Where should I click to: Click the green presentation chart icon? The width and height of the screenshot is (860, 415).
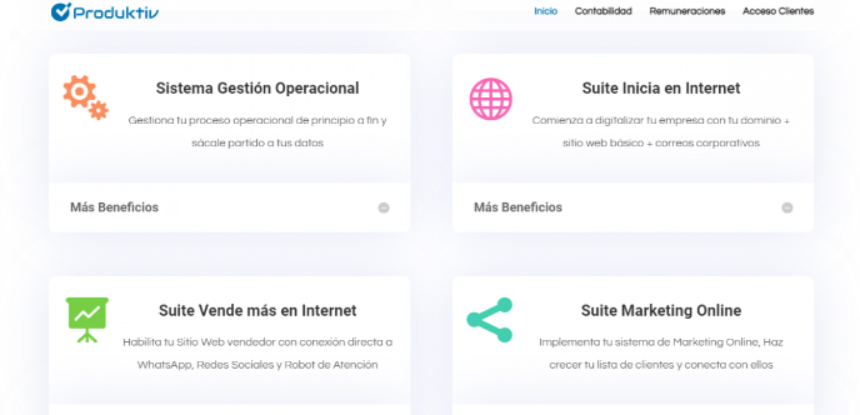[x=87, y=320]
